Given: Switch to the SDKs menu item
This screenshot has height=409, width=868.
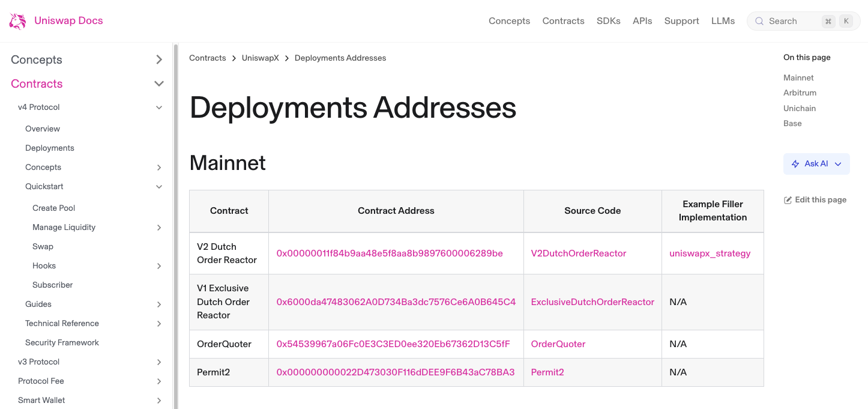Looking at the screenshot, I should click(x=609, y=20).
